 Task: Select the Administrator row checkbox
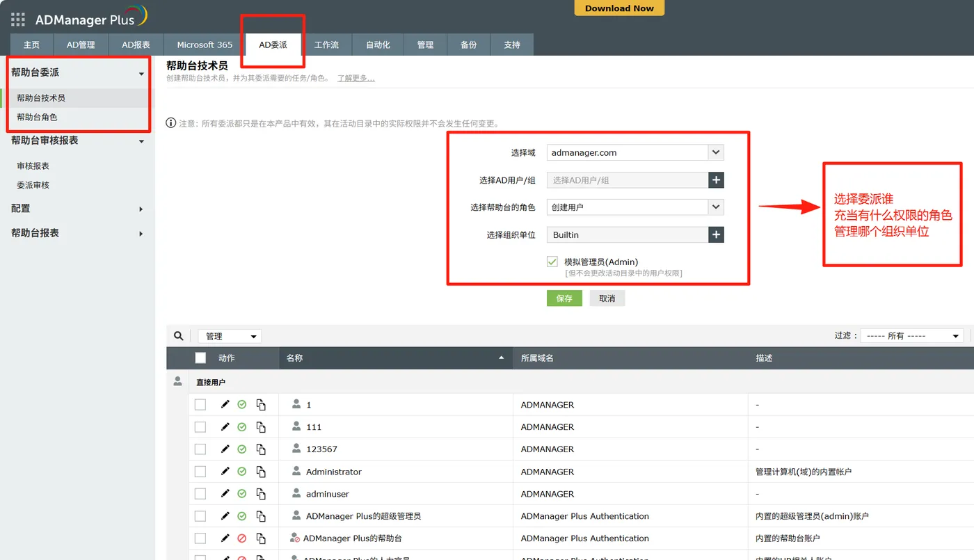(200, 472)
